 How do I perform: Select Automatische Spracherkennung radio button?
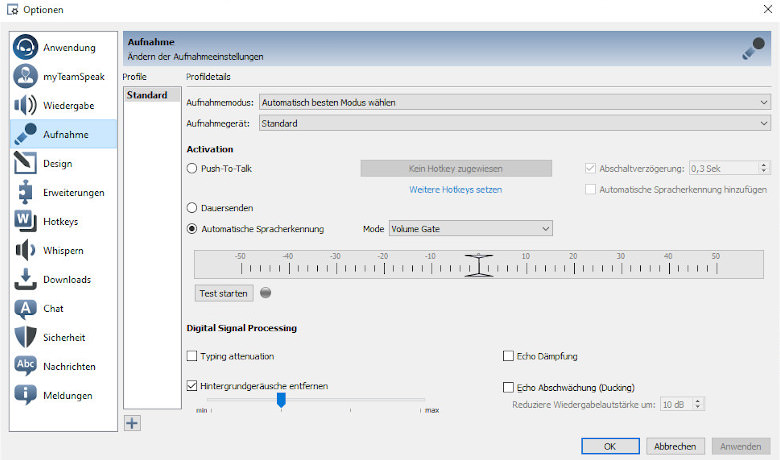192,229
